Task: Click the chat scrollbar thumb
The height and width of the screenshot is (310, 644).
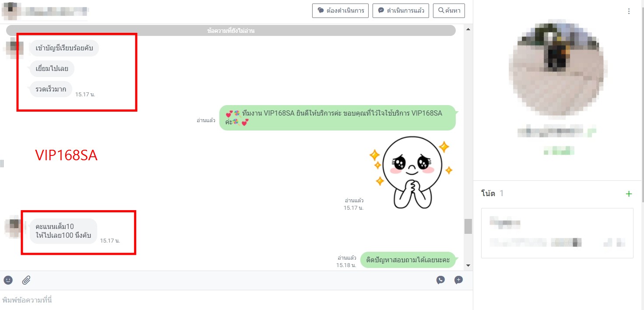Action: 468,226
